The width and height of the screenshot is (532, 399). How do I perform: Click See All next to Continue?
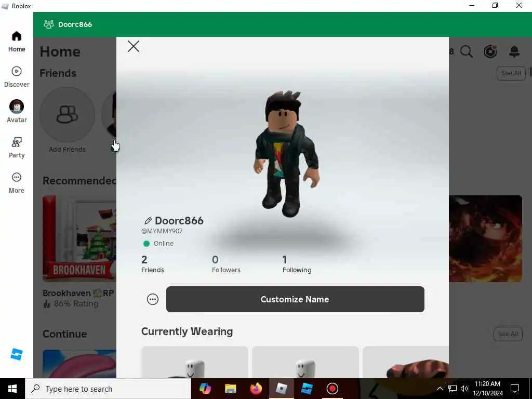(508, 334)
